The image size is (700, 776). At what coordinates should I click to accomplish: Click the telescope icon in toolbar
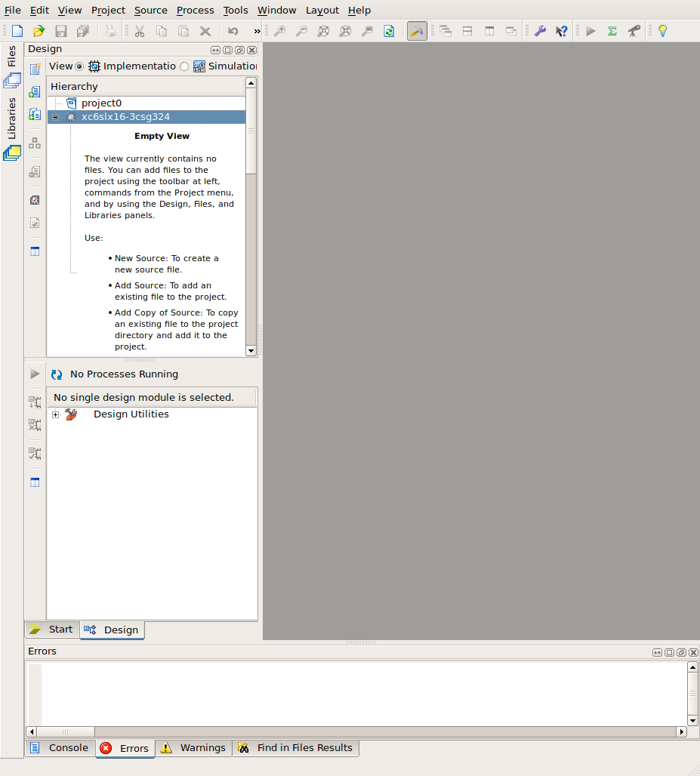click(x=634, y=31)
